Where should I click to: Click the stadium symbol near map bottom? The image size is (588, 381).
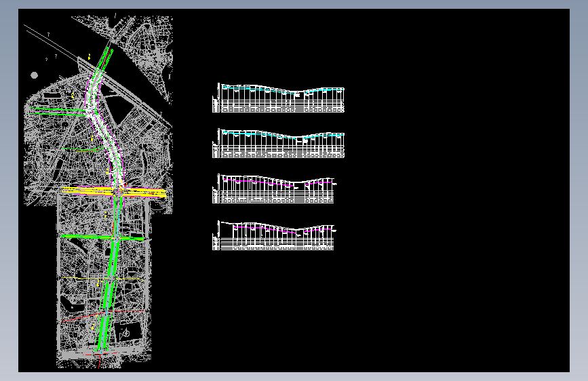click(x=125, y=333)
